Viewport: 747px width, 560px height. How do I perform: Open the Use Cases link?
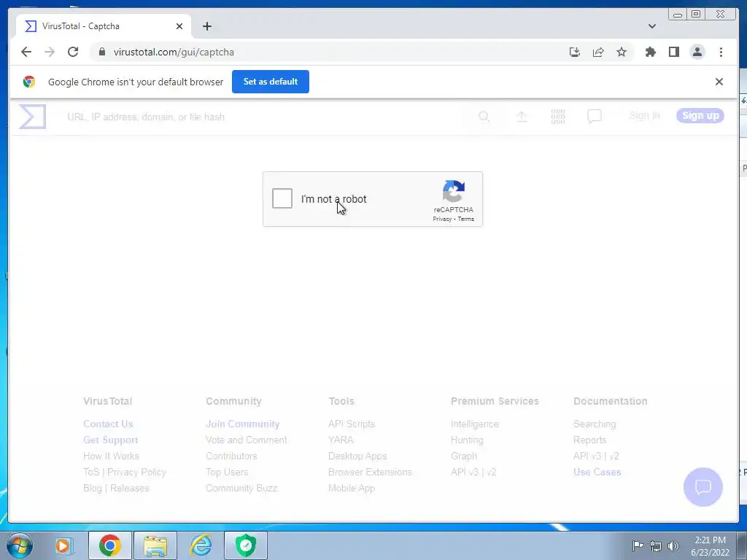coord(597,472)
